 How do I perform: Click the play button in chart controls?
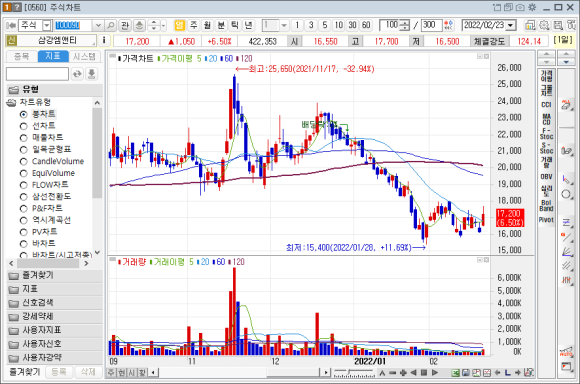(x=435, y=373)
